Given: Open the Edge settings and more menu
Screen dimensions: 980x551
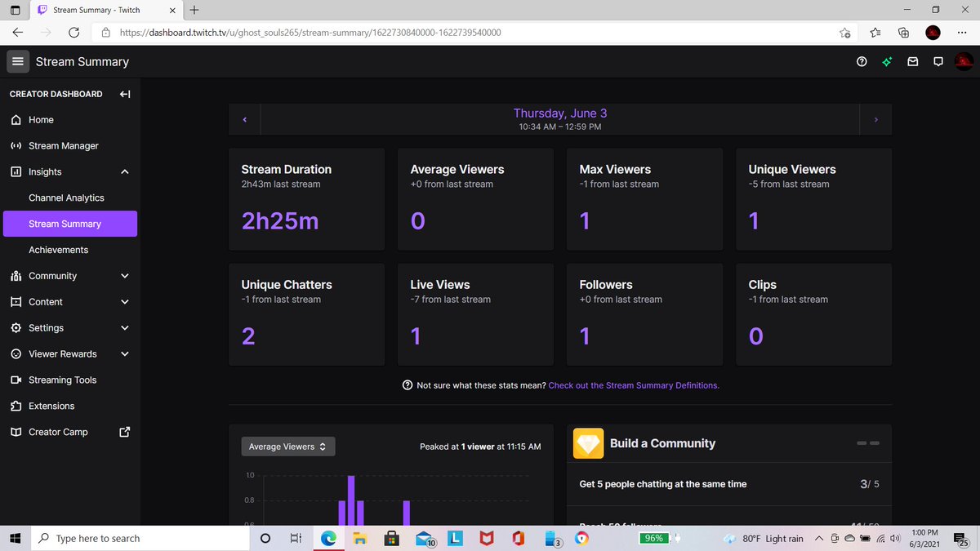Looking at the screenshot, I should tap(961, 33).
